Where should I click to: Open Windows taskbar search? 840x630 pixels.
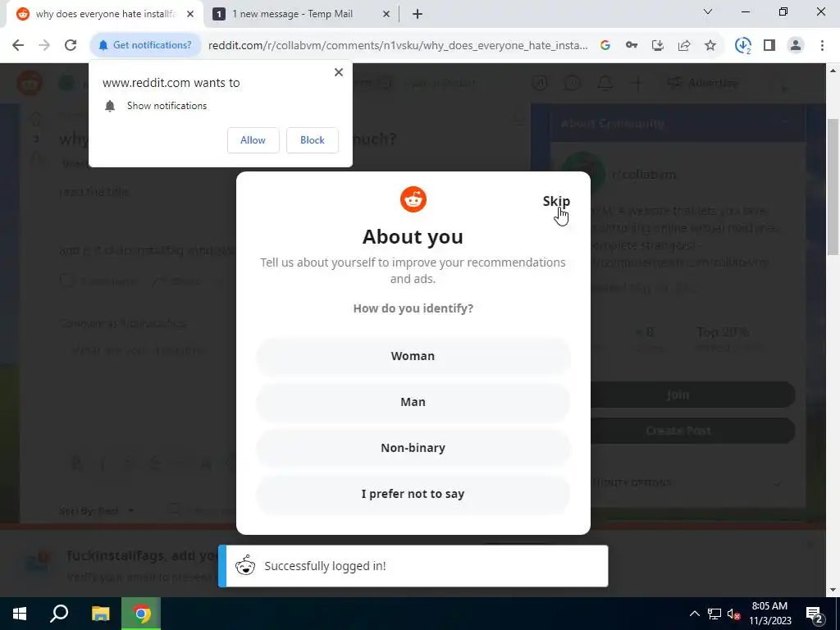[x=59, y=614]
